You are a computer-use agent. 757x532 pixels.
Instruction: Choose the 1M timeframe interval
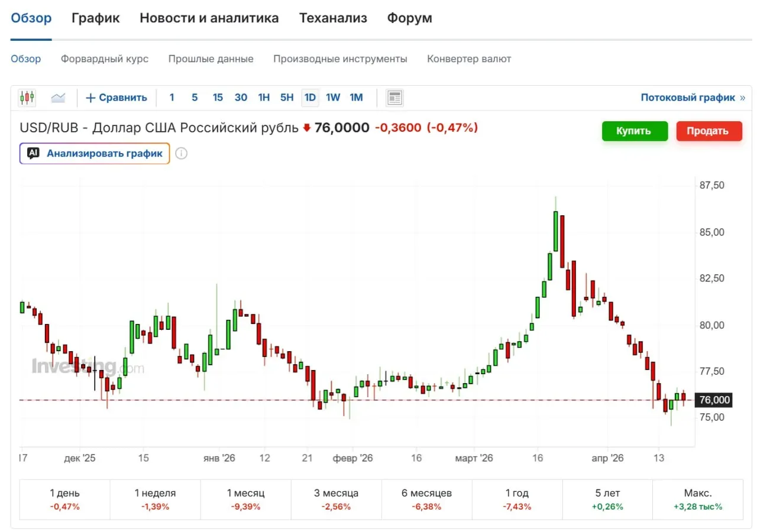click(x=356, y=98)
